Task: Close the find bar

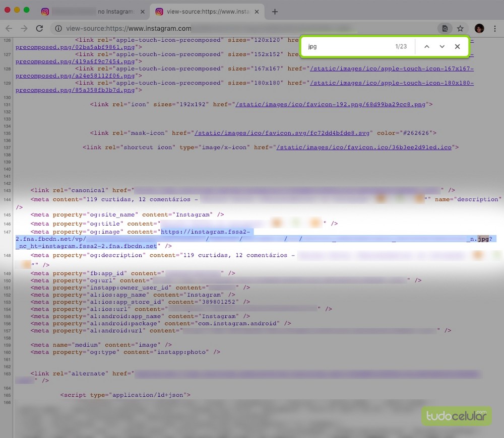Action: click(457, 46)
